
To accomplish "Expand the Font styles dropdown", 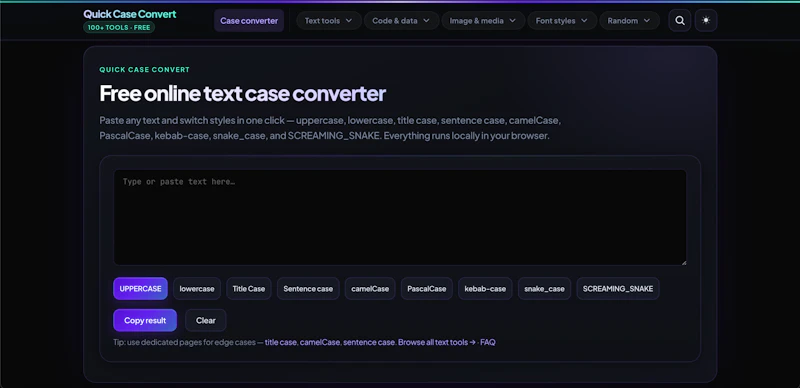I will (562, 21).
